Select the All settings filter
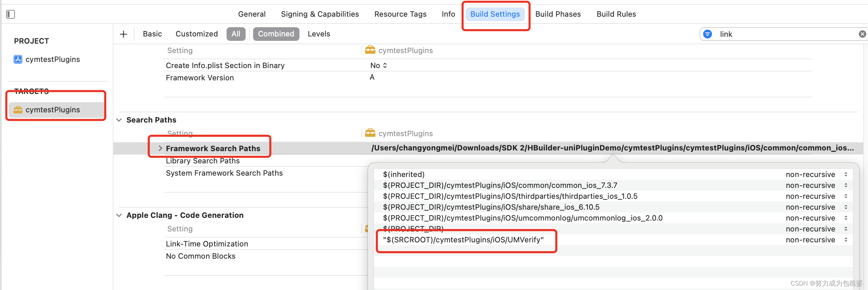The image size is (868, 290). tap(236, 34)
